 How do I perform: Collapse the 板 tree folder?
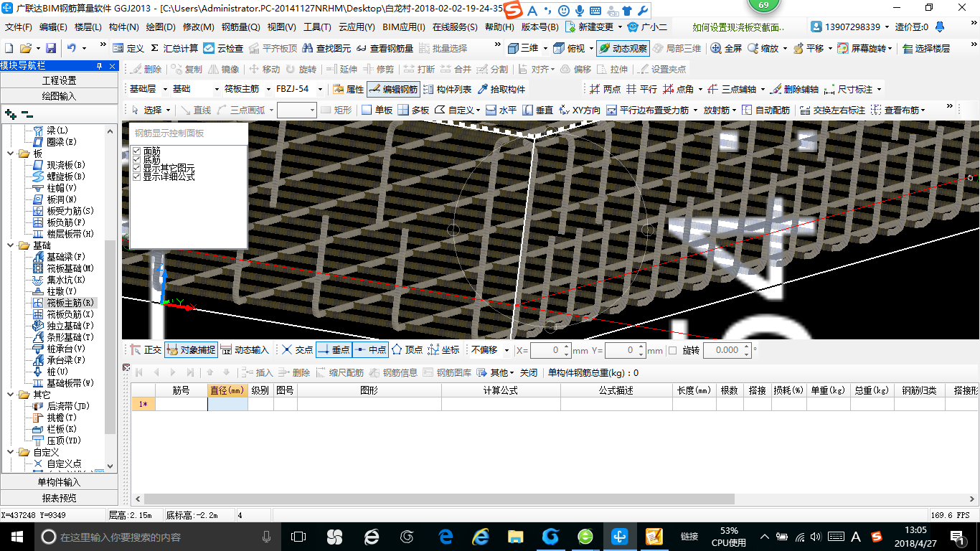point(11,154)
